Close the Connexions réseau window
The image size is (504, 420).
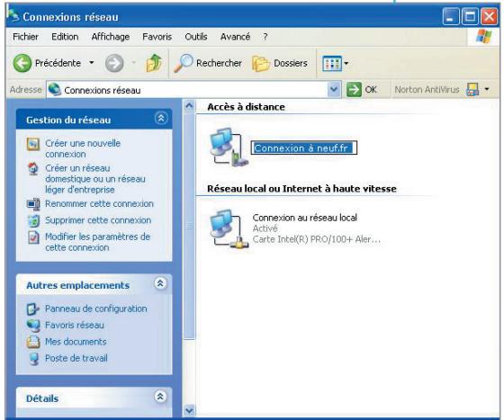(490, 16)
